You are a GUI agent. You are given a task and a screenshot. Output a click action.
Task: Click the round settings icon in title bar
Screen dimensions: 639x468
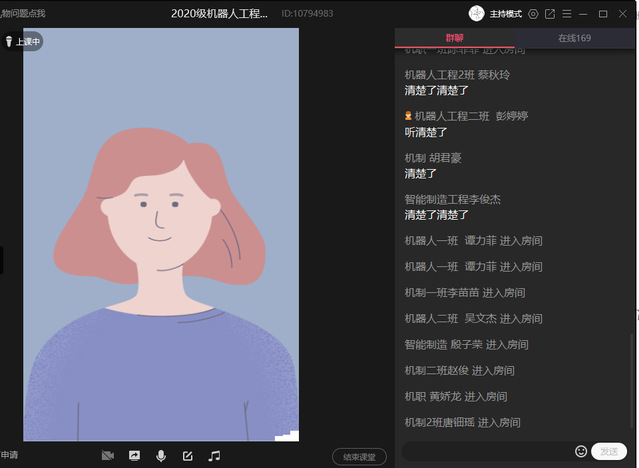click(x=533, y=14)
